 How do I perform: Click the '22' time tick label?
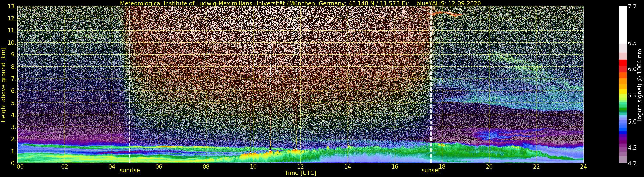[x=536, y=167]
